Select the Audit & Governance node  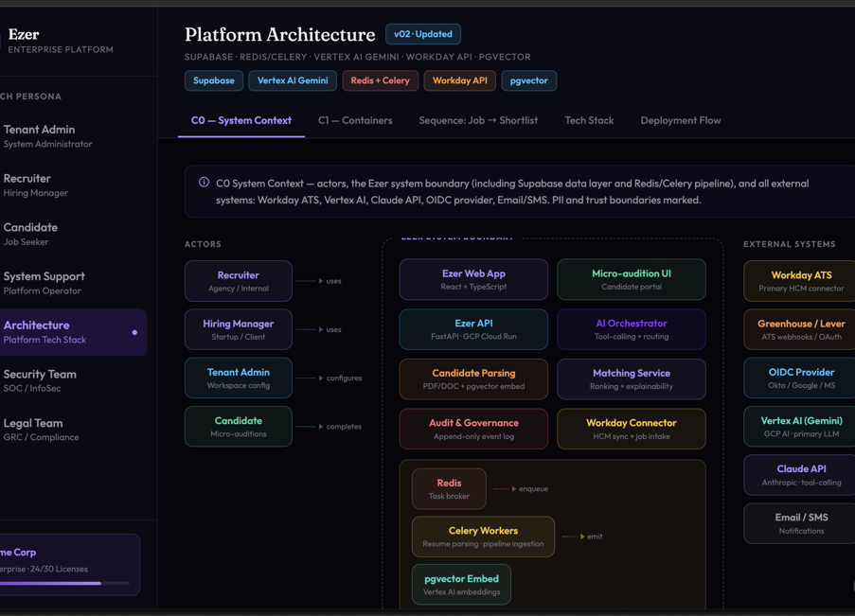coord(473,429)
